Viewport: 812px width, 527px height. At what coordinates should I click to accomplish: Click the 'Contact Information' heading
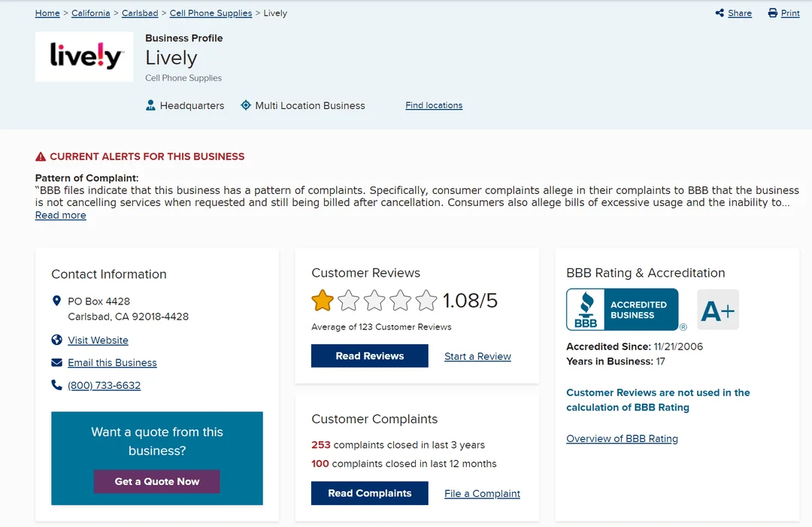109,274
